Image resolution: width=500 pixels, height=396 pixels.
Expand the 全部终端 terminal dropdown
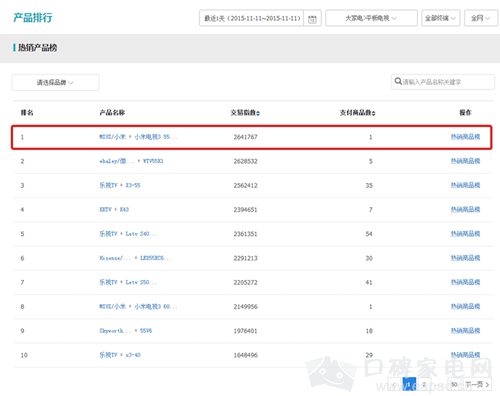(440, 18)
